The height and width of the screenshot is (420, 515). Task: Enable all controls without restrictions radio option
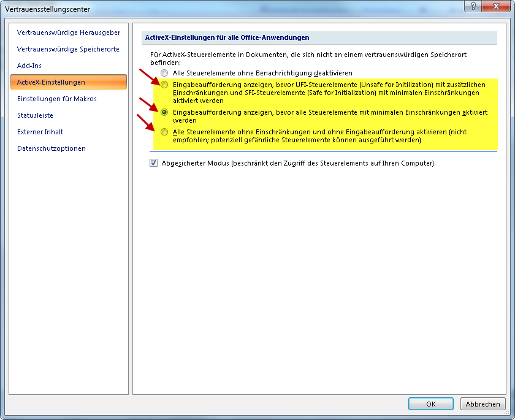(x=164, y=132)
